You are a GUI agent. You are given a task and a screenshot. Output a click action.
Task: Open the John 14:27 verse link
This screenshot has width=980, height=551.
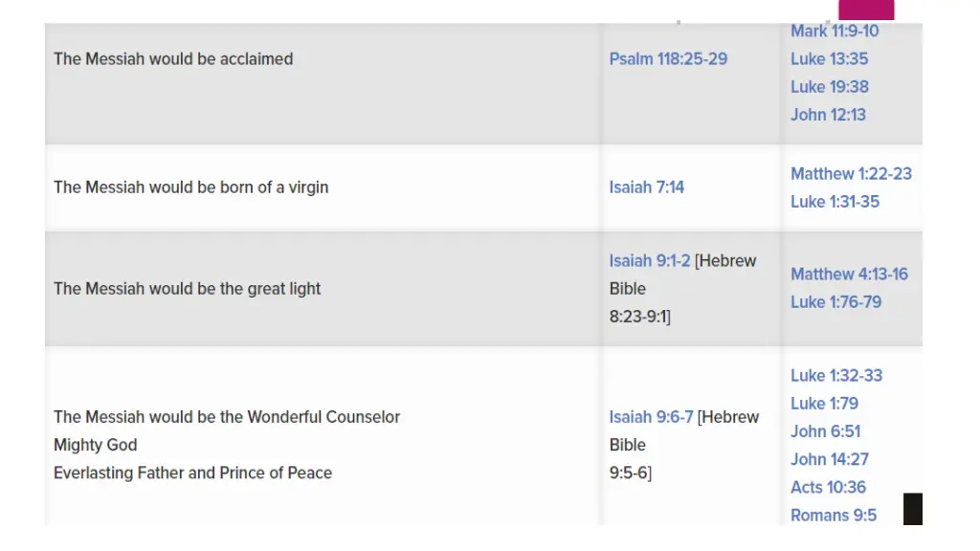830,460
